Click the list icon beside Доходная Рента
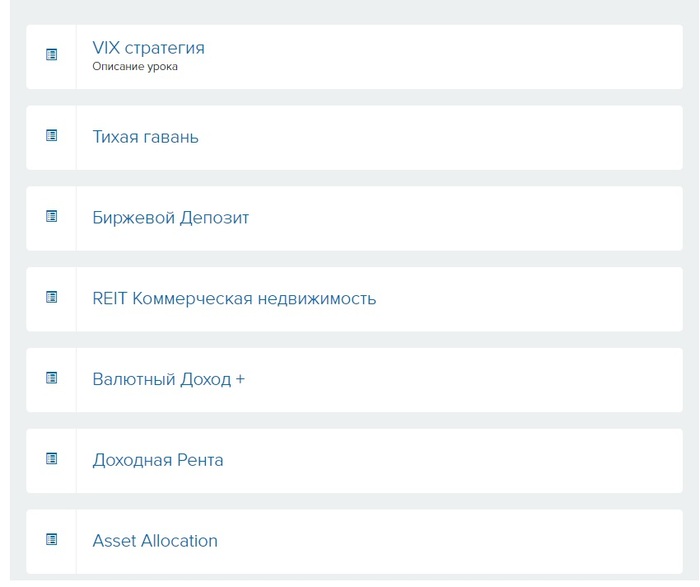This screenshot has height=587, width=700. (52, 458)
